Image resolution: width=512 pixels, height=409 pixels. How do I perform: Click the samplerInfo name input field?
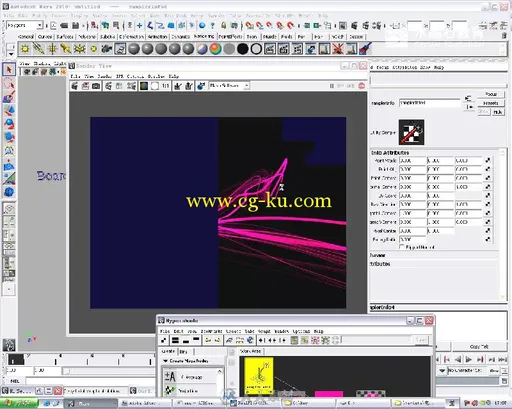(x=429, y=103)
